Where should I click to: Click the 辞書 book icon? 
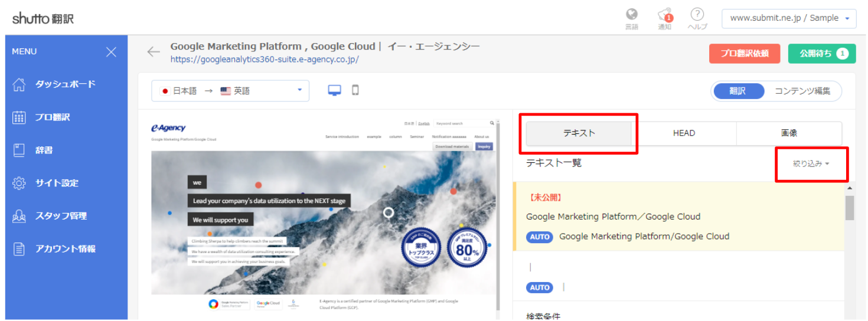[19, 150]
